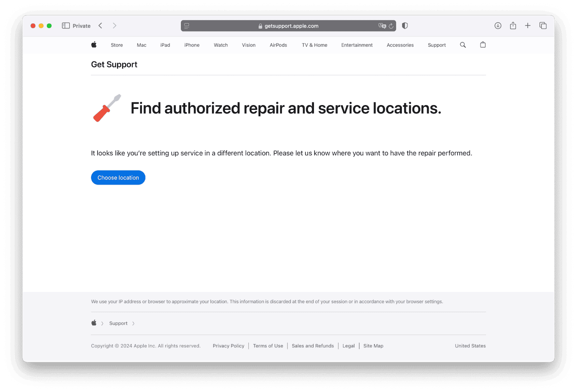
Task: Click the chevron next to footer Apple logo
Action: [102, 323]
